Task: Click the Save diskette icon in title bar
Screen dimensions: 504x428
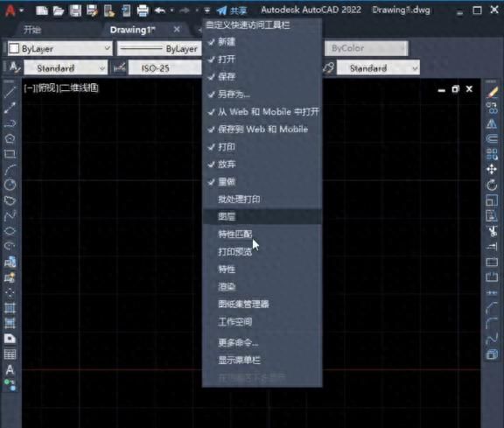Action: [x=75, y=11]
